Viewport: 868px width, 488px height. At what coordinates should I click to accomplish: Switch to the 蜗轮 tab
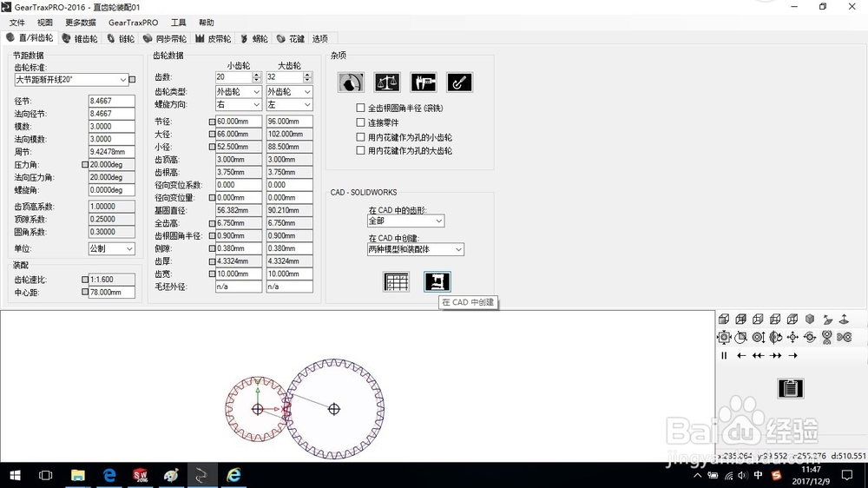(254, 39)
